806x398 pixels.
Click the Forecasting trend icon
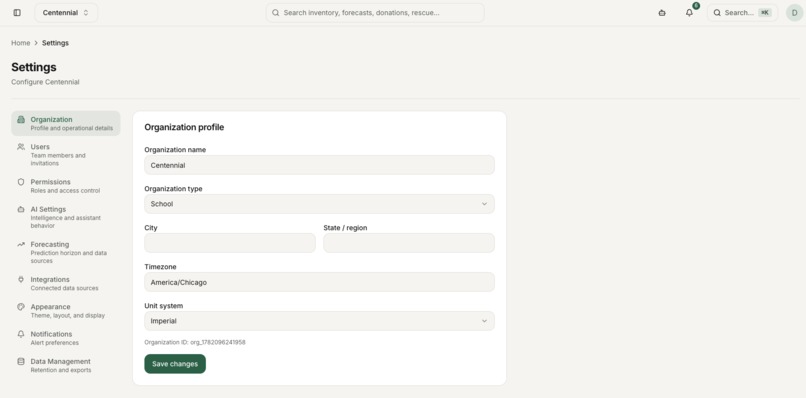pyautogui.click(x=21, y=244)
